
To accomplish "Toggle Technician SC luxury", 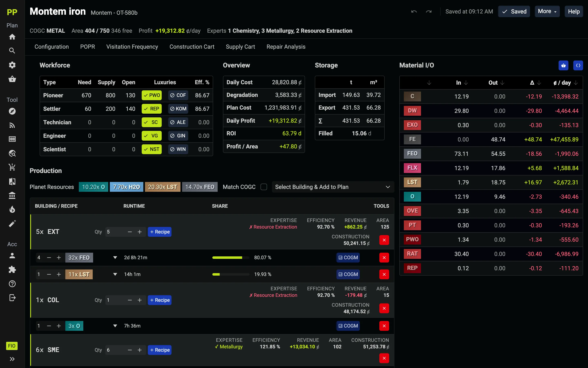I will point(152,122).
